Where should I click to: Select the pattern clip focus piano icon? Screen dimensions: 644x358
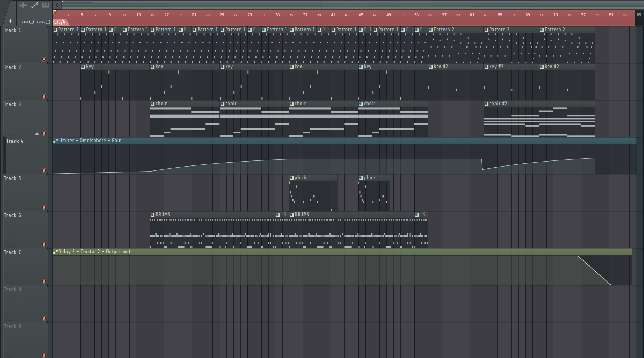pyautogui.click(x=46, y=5)
